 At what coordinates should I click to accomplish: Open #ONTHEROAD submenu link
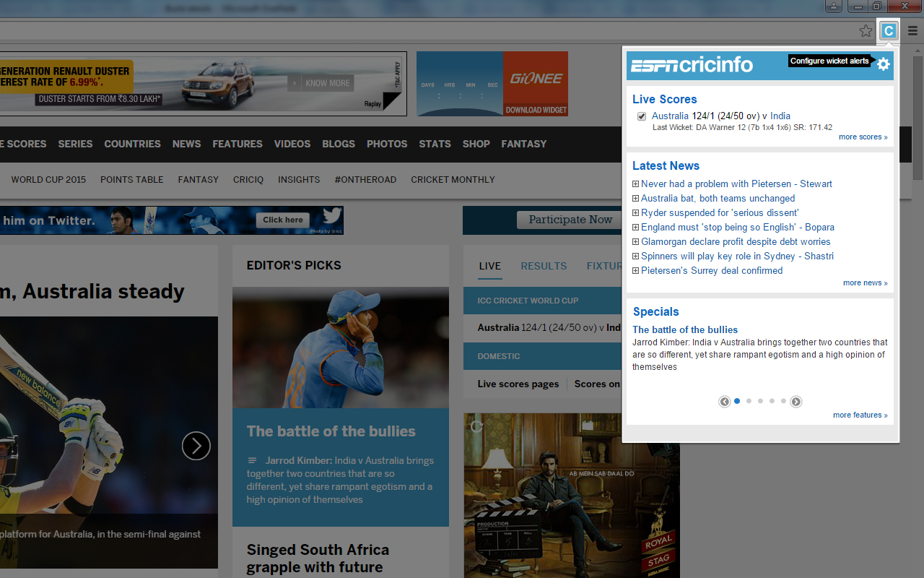[365, 180]
